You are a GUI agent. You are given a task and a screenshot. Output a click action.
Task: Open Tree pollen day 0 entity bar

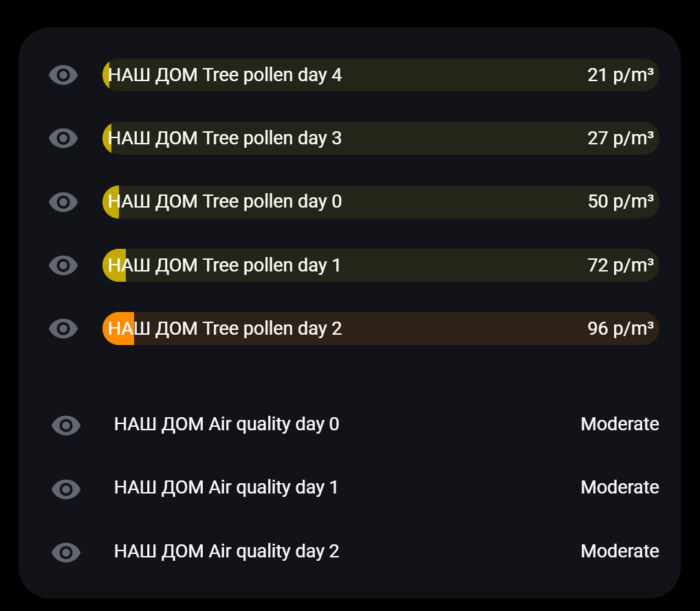click(380, 202)
